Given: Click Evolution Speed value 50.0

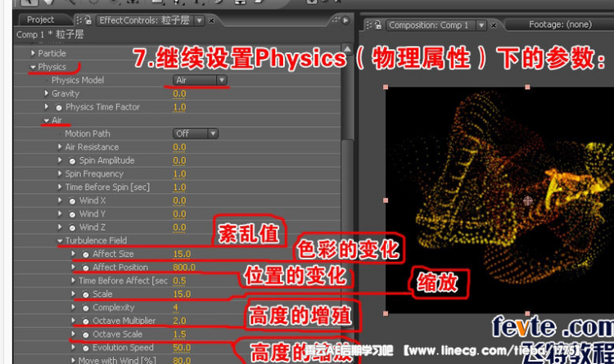Looking at the screenshot, I should coord(182,348).
